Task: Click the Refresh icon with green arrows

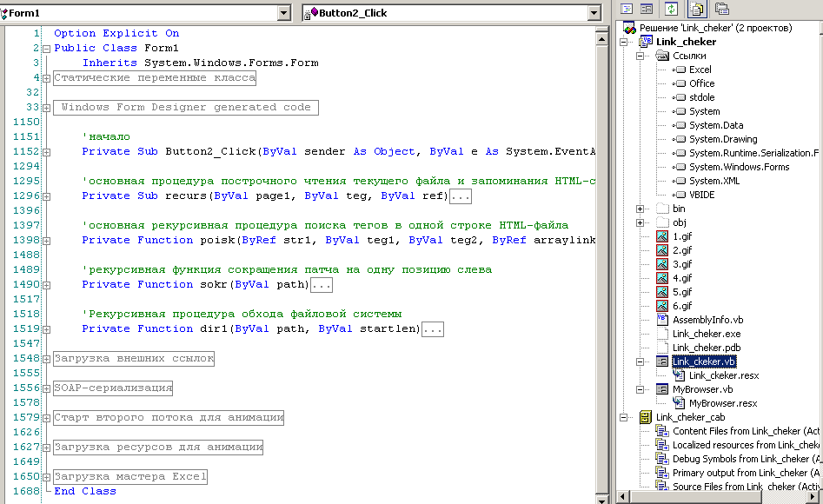Action: pos(671,9)
